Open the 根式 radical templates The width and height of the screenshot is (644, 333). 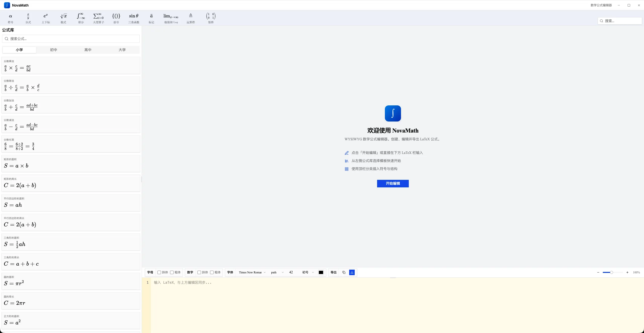pyautogui.click(x=63, y=18)
